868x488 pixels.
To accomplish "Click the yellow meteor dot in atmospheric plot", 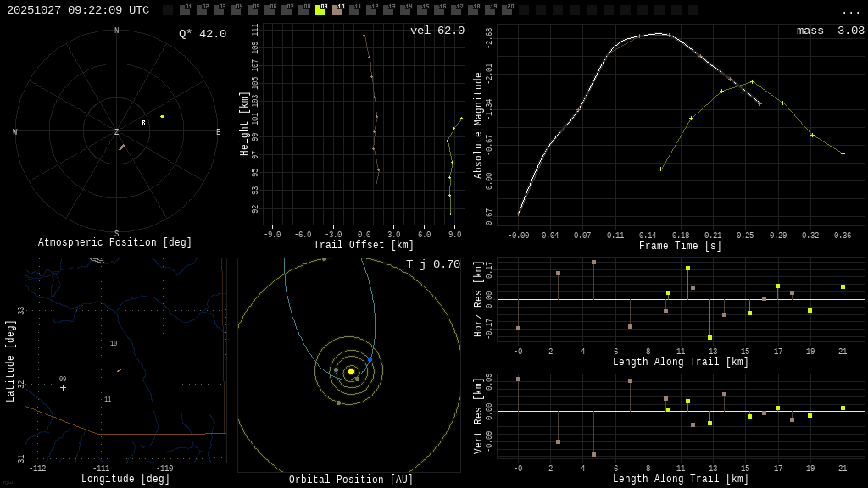I will (x=162, y=116).
